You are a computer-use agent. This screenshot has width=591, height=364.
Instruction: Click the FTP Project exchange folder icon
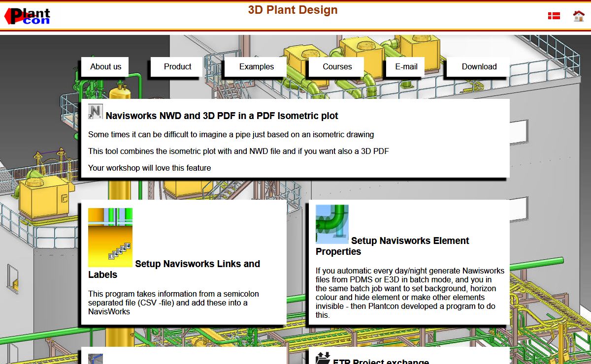click(x=323, y=359)
